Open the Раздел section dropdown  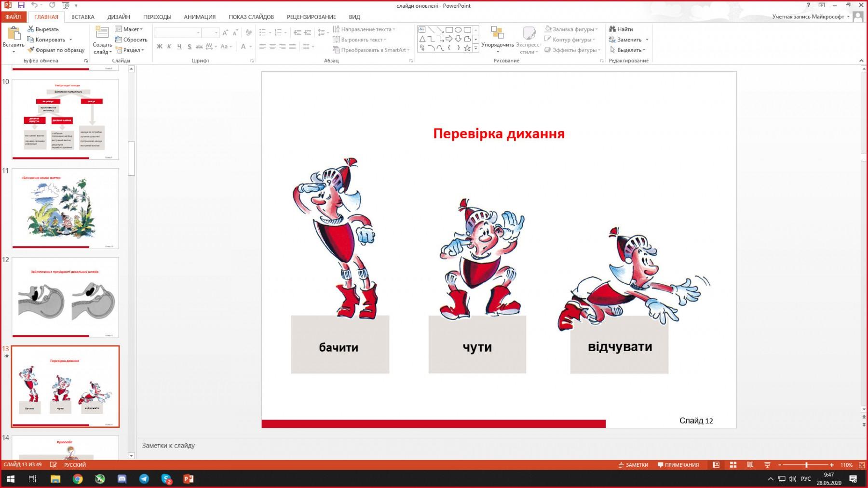coord(130,50)
